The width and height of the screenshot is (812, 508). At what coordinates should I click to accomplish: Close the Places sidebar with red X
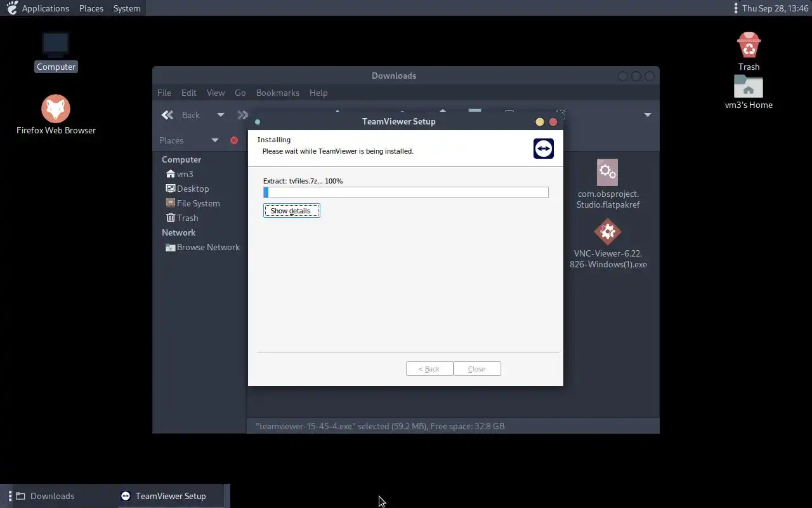(234, 140)
